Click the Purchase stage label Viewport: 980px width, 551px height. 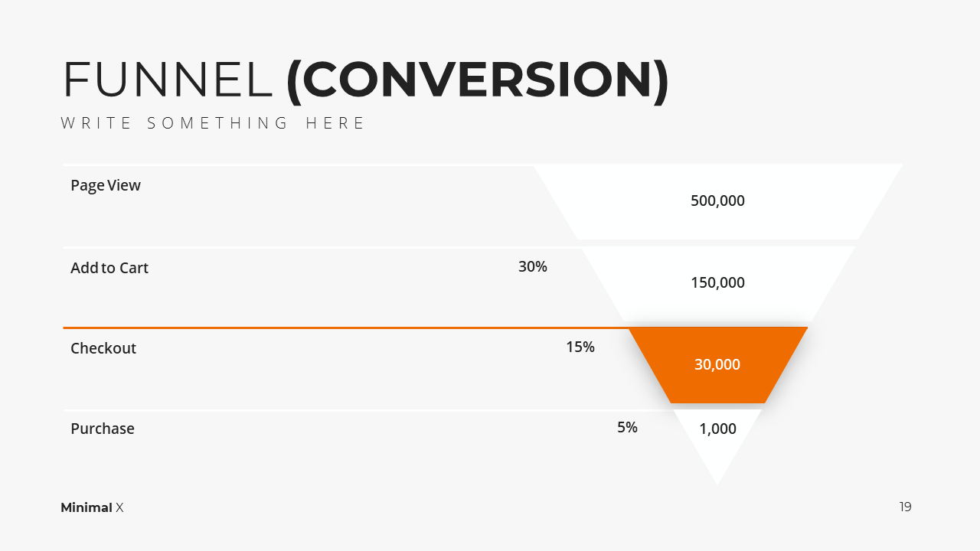click(x=103, y=429)
